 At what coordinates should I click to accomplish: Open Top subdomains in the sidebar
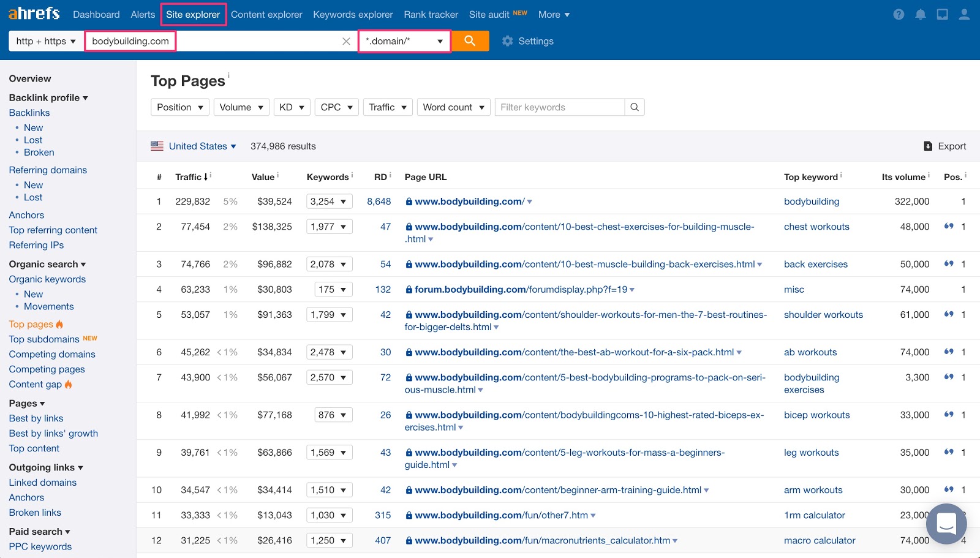tap(44, 339)
